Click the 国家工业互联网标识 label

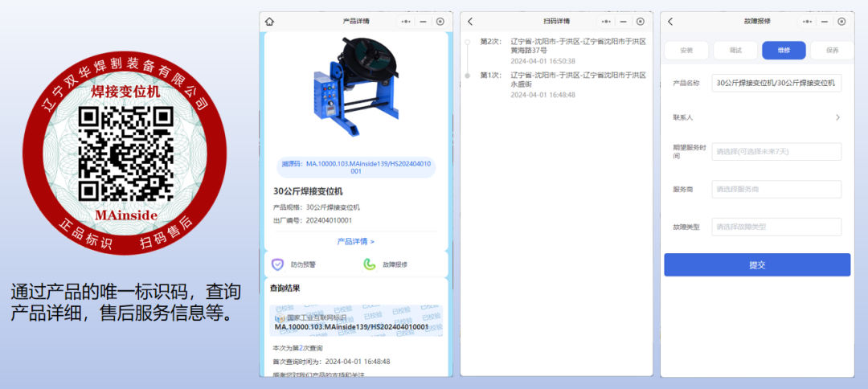pos(317,317)
